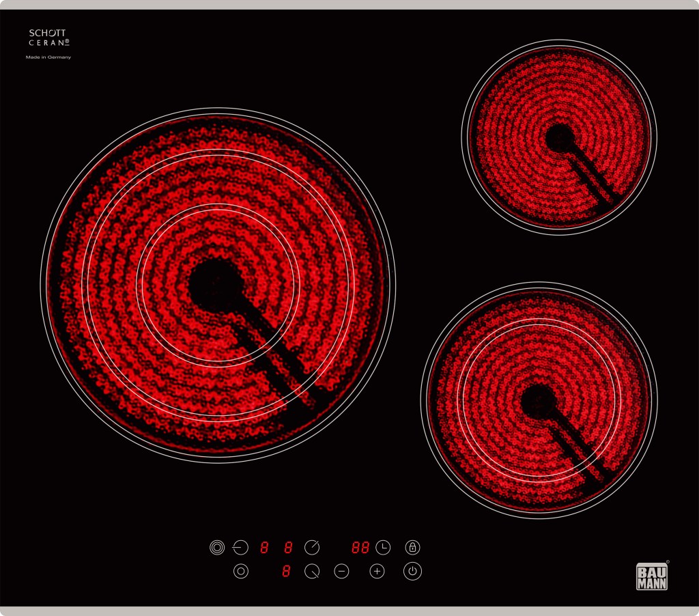Increase heat with the plus button
This screenshot has height=616, width=699.
[x=377, y=572]
